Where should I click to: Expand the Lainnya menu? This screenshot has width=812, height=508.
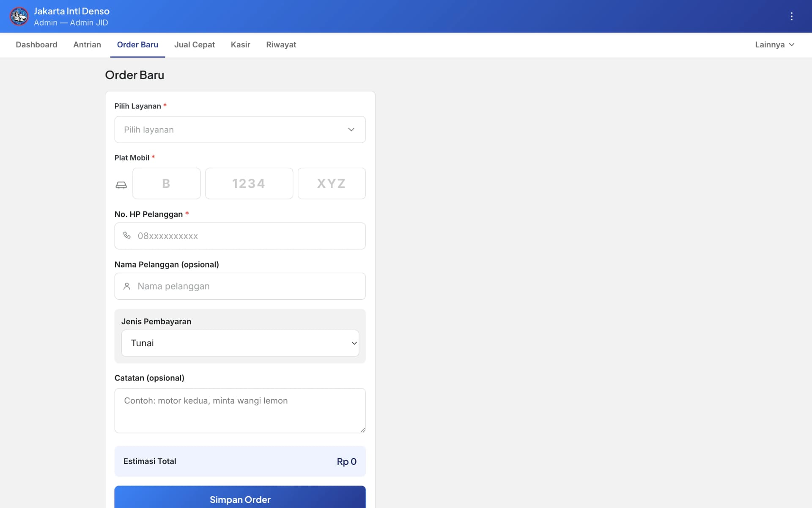(775, 45)
